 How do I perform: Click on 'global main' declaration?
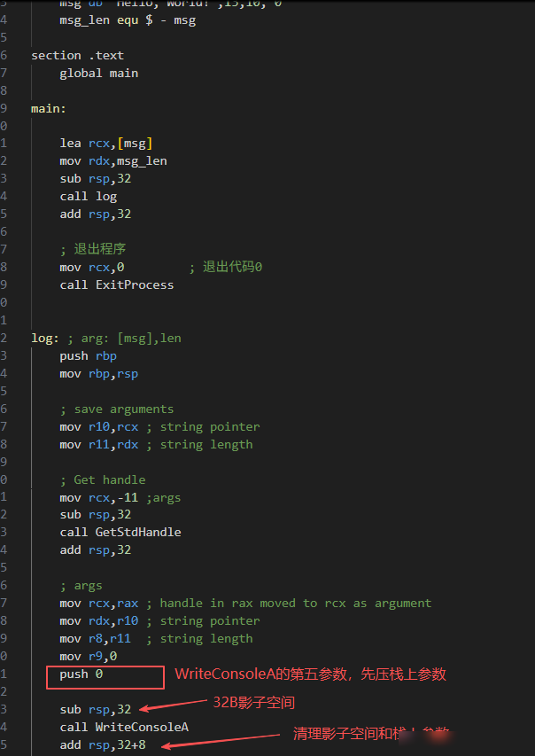point(99,74)
